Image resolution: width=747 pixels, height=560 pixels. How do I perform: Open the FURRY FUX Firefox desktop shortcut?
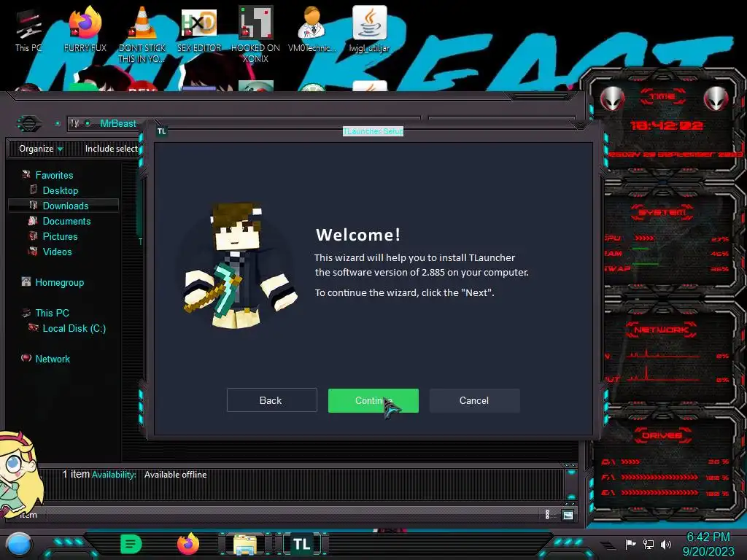pos(85,31)
